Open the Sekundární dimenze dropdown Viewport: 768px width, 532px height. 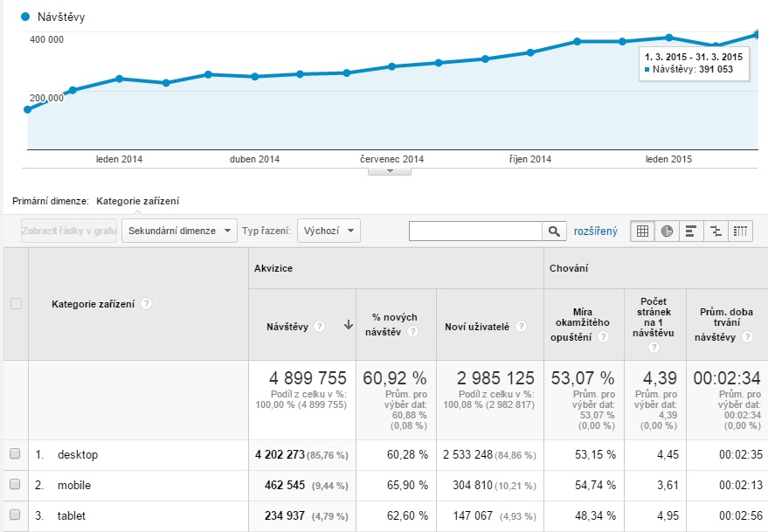(x=179, y=231)
